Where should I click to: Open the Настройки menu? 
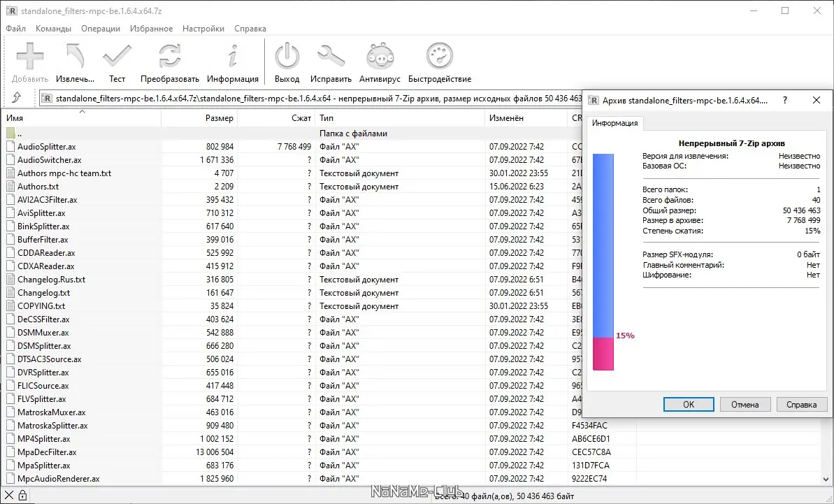[203, 29]
